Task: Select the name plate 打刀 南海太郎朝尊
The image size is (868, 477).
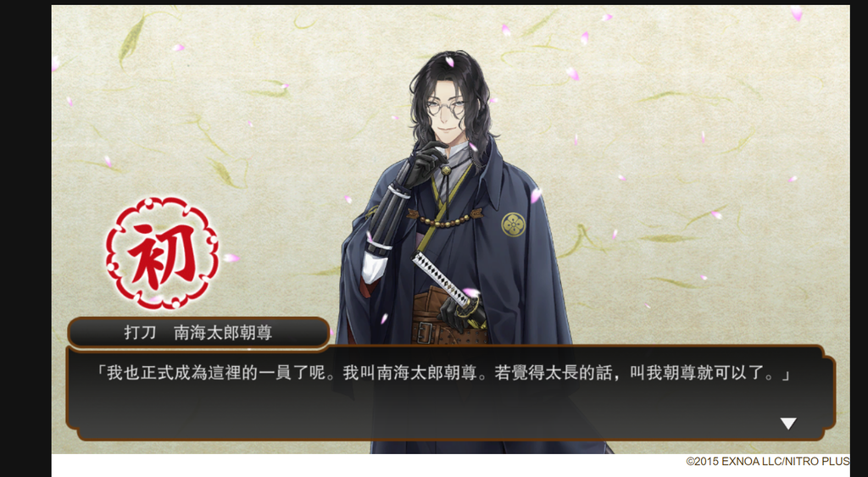Action: [x=198, y=333]
